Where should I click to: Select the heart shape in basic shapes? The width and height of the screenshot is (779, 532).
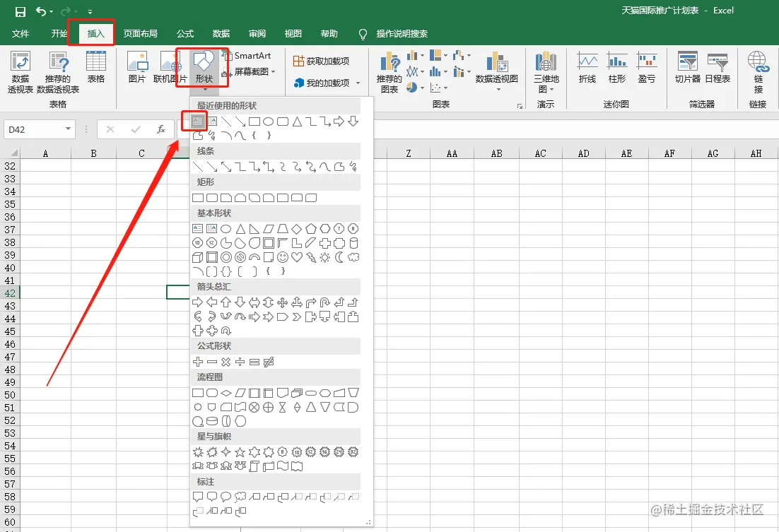coord(297,257)
